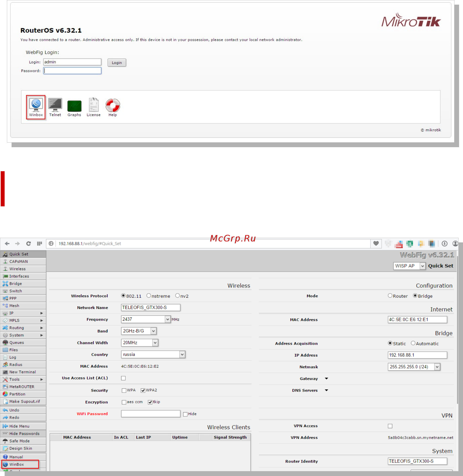Screen dimensions: 463x476
Task: Expand the Gateway arrow
Action: click(326, 378)
